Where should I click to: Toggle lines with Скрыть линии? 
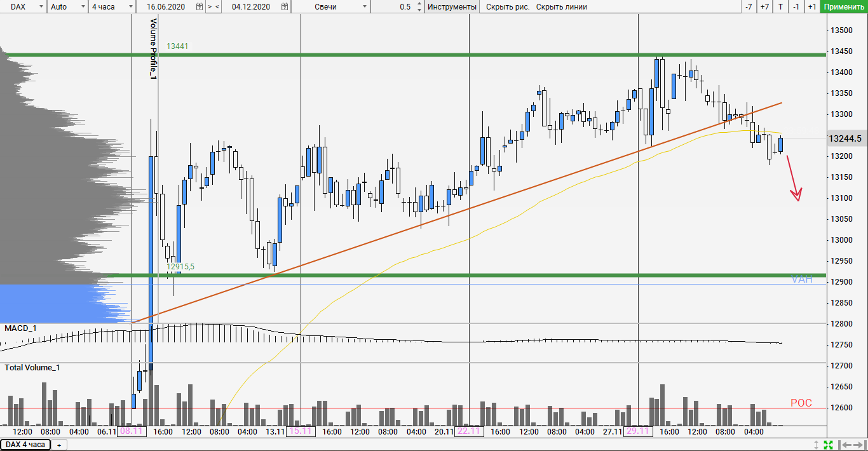tap(561, 7)
